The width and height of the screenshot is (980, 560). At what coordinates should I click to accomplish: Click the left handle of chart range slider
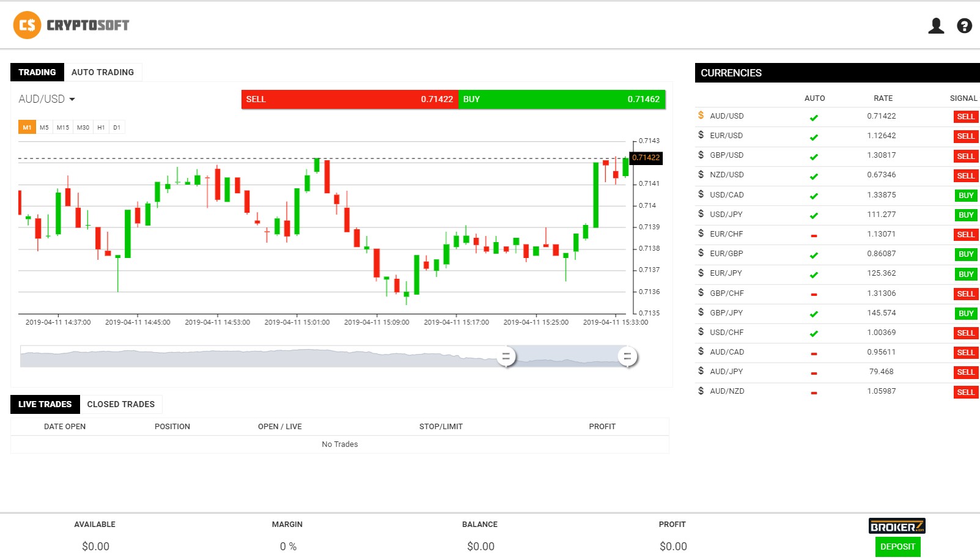coord(506,356)
